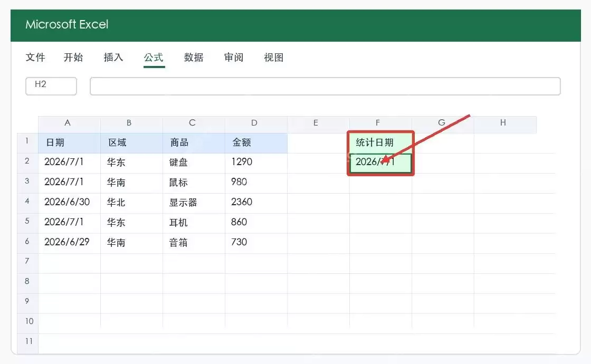The width and height of the screenshot is (591, 364).
Task: Select the 公式 ribbon tab
Action: point(154,58)
